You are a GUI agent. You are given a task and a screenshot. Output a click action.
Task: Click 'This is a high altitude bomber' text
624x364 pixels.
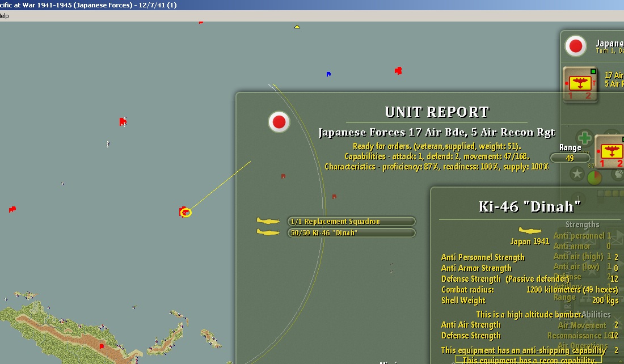529,315
